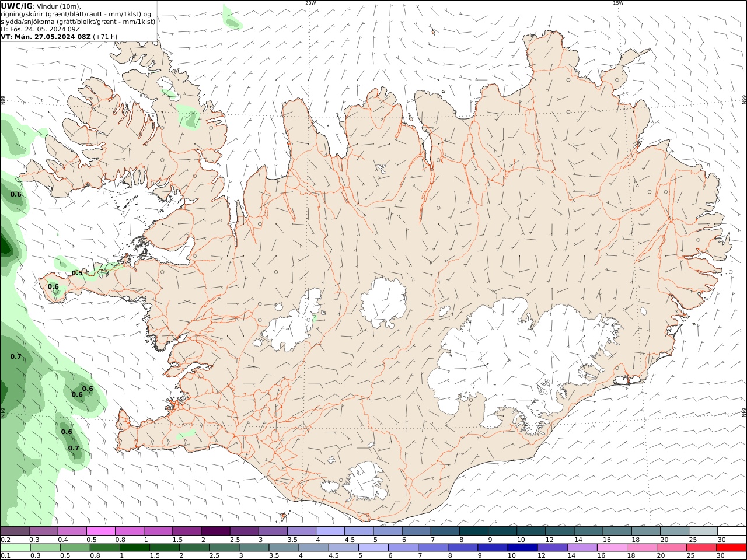The width and height of the screenshot is (747, 560).
Task: Pick the violet 14–16 swatch in lower legend
Action: pyautogui.click(x=582, y=548)
